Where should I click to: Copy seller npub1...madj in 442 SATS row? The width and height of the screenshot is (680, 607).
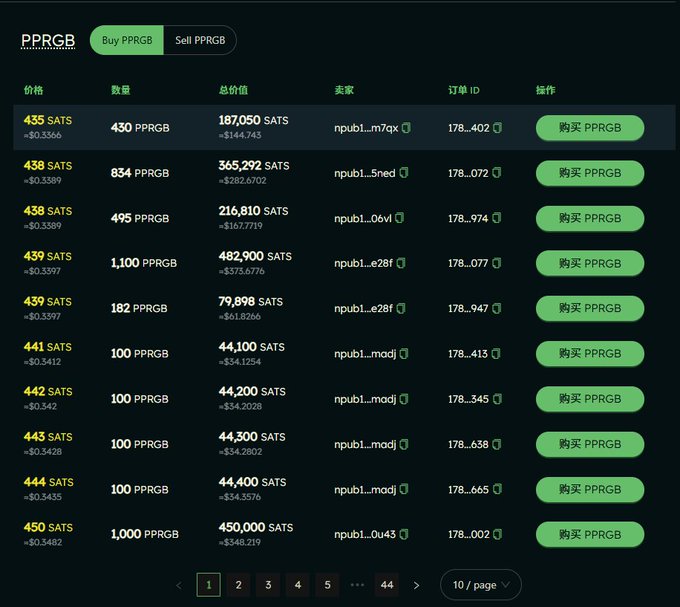[x=404, y=399]
